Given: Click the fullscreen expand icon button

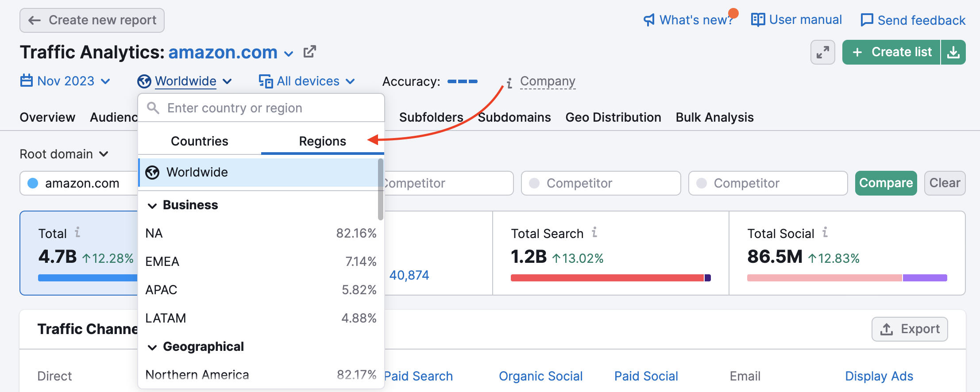Looking at the screenshot, I should (823, 52).
